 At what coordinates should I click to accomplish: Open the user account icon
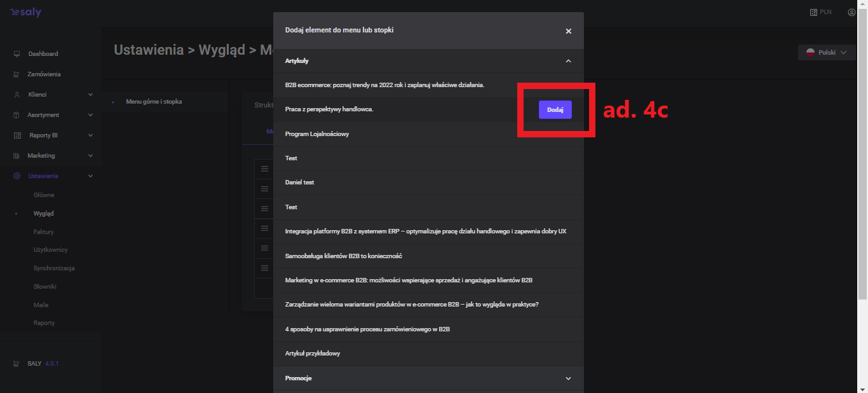point(851,12)
